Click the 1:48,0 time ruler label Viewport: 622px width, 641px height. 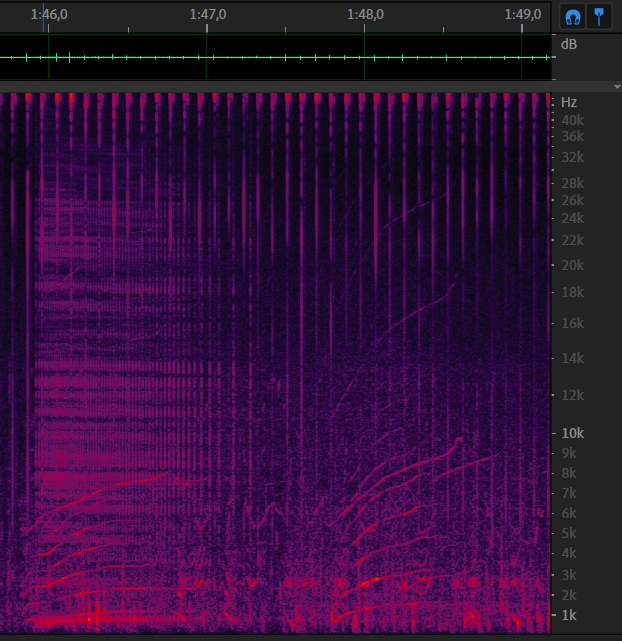(x=365, y=14)
